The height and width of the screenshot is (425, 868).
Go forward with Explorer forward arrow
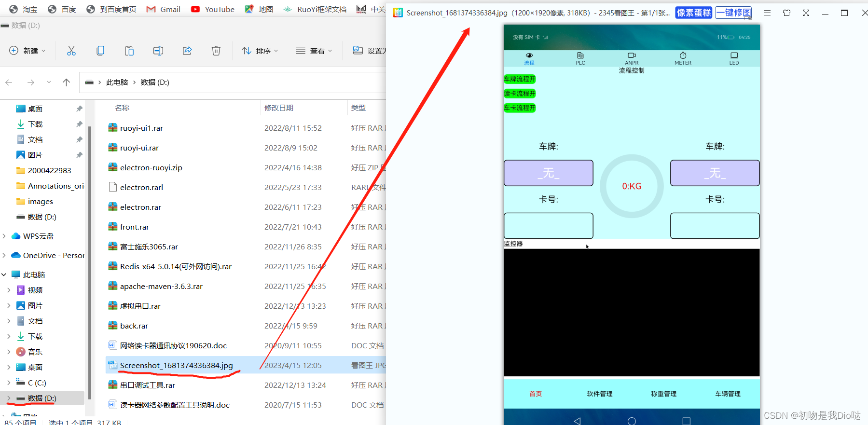click(31, 82)
